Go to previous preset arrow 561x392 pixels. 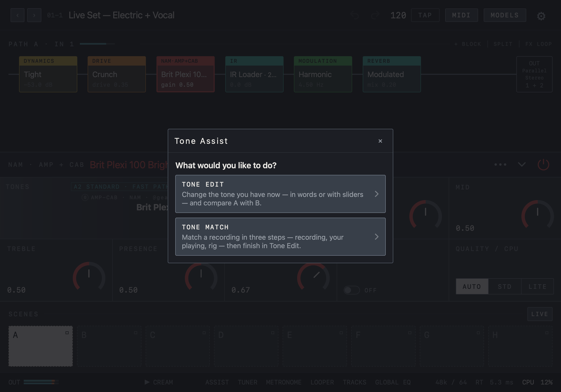17,15
